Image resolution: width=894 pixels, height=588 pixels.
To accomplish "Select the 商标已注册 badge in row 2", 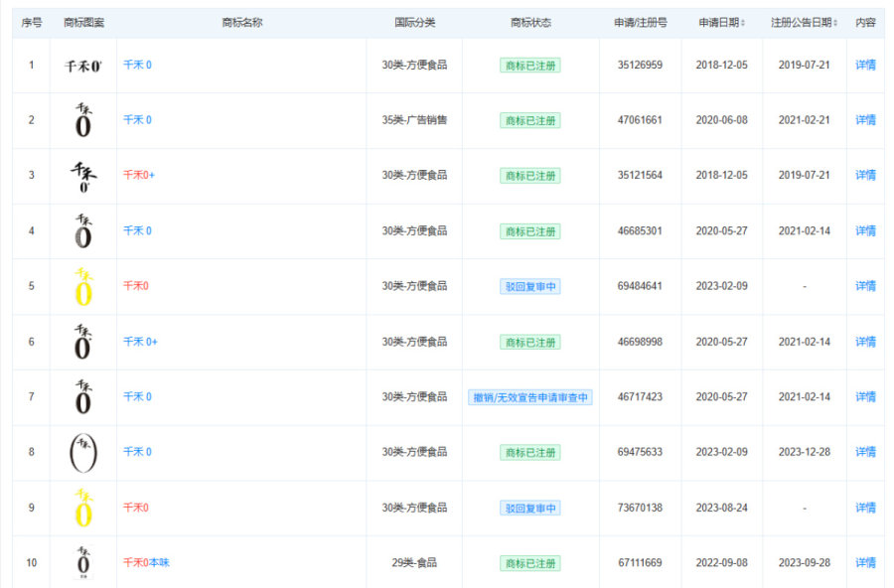I will (529, 120).
